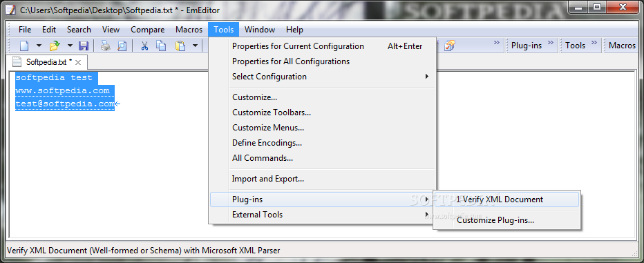Open Customize Plug-ins... dialog
The height and width of the screenshot is (263, 644).
506,220
